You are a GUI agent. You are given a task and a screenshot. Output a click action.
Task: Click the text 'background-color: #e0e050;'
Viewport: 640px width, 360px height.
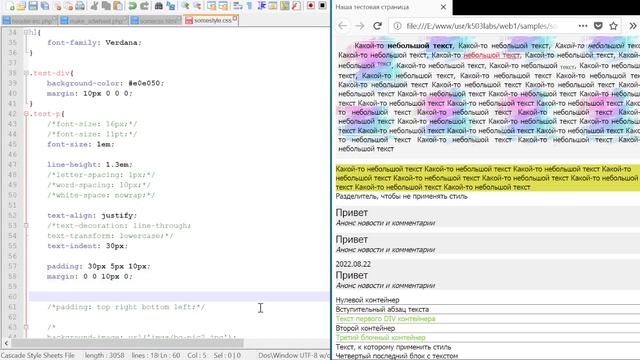click(105, 83)
